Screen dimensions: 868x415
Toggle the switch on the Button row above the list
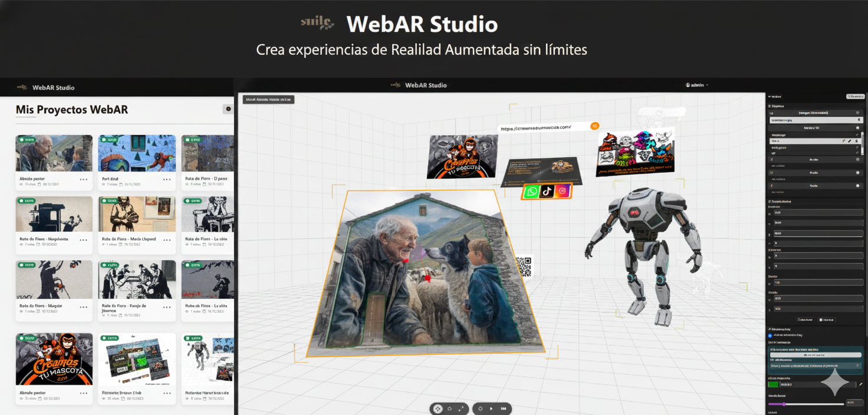click(857, 128)
